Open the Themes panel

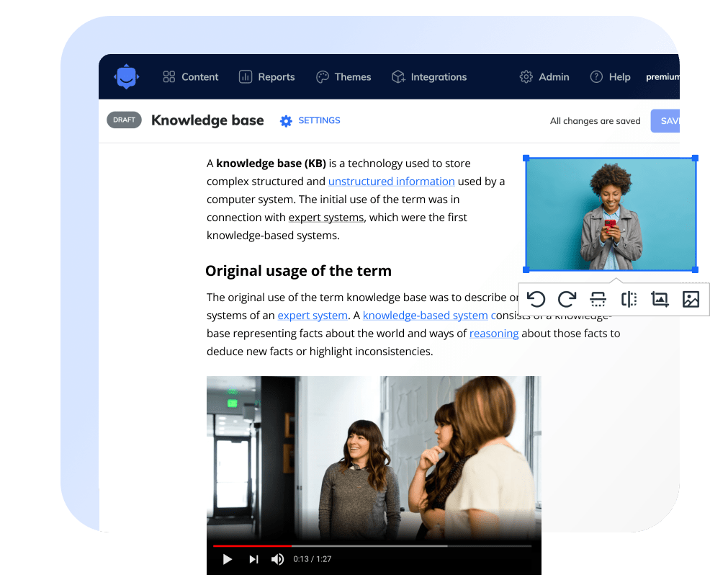(x=343, y=76)
